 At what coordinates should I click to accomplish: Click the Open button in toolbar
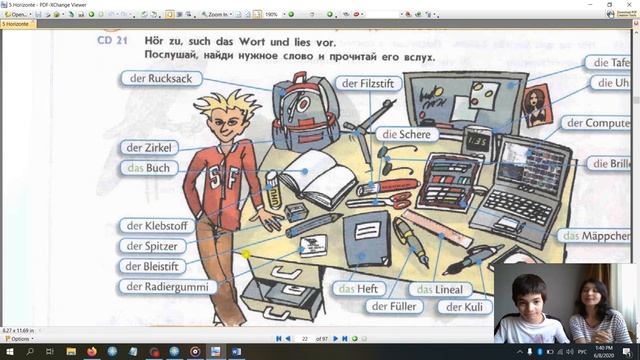(x=16, y=14)
